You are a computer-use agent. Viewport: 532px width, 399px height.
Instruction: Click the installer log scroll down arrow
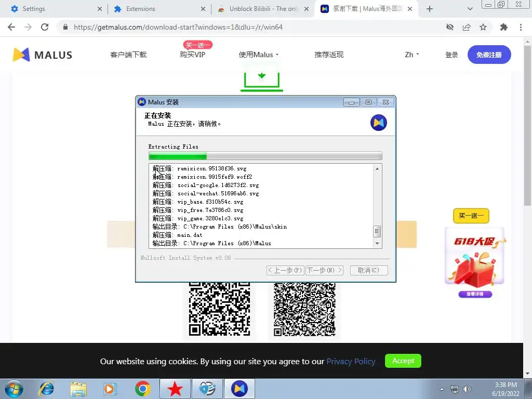coord(377,244)
